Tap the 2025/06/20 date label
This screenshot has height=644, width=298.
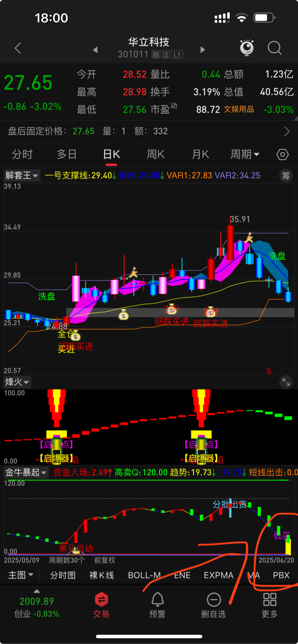[x=276, y=560]
